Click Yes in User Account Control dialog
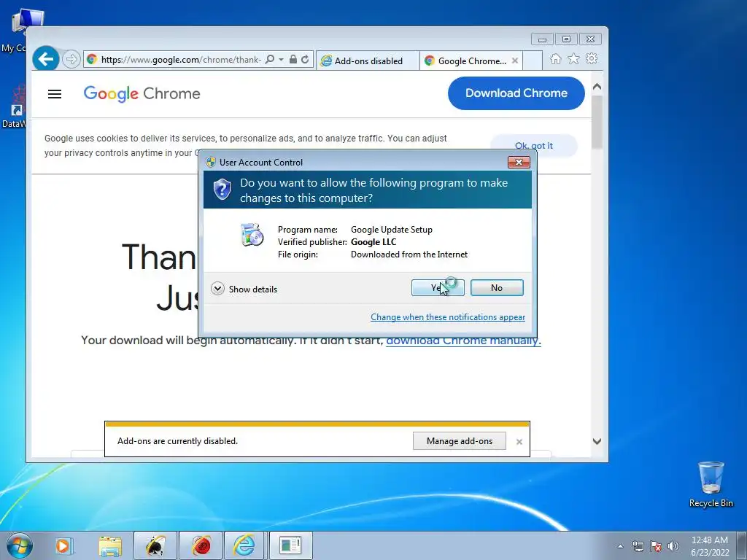 click(x=438, y=287)
